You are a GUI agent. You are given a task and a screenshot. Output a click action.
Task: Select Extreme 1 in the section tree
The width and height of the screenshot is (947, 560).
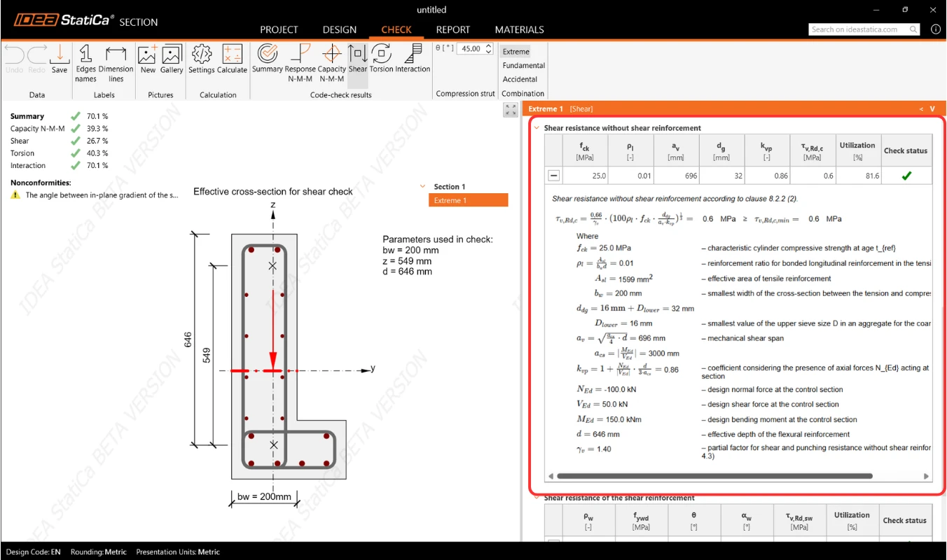coord(468,200)
